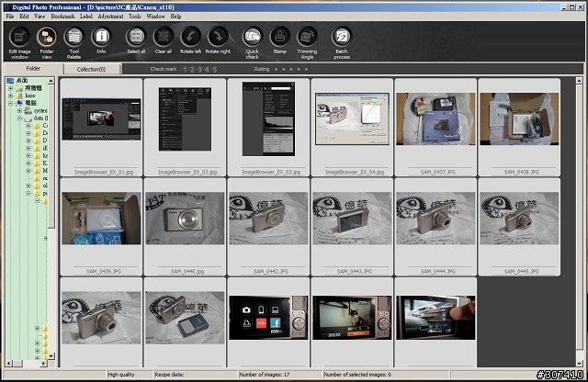
Task: Show image Info panel
Action: click(101, 40)
